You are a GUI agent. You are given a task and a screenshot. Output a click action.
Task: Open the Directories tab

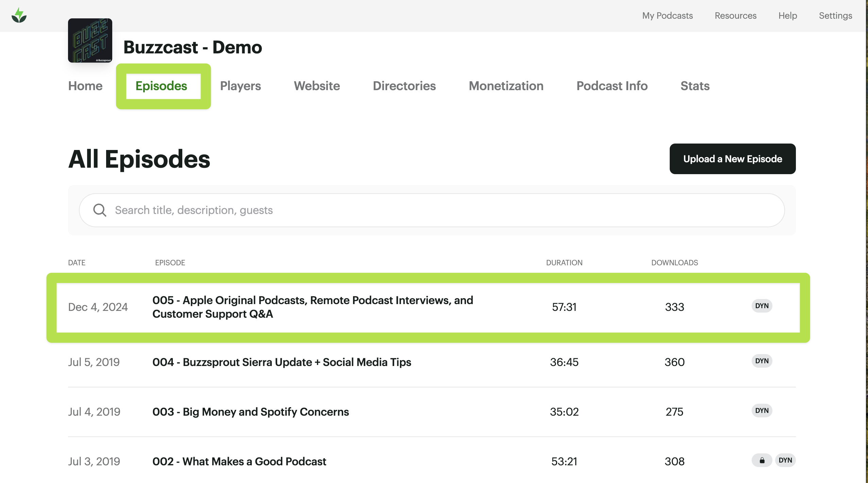point(404,86)
